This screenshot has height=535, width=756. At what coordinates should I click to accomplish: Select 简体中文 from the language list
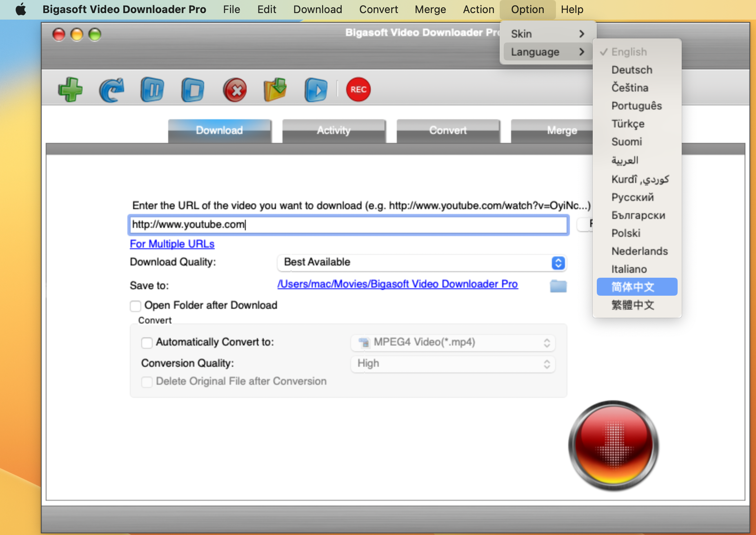(636, 287)
